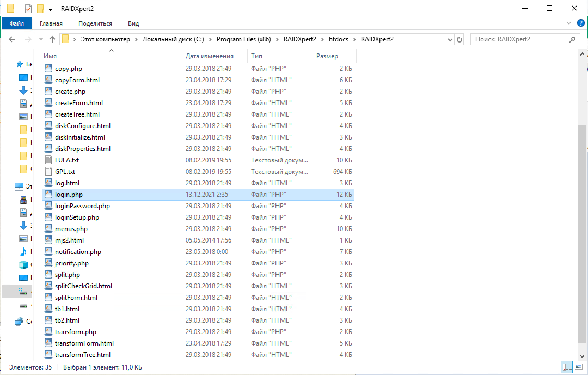Select the transformForm.html file name

[x=84, y=343]
